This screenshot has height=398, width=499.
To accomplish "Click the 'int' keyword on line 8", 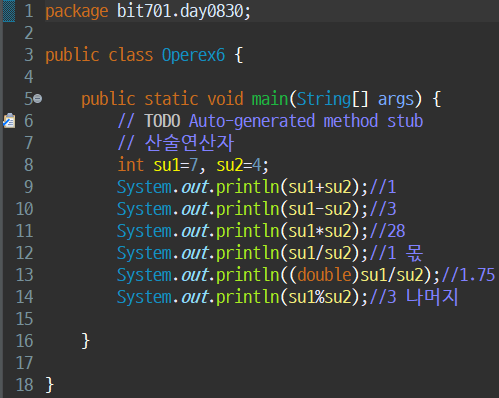I will click(131, 165).
